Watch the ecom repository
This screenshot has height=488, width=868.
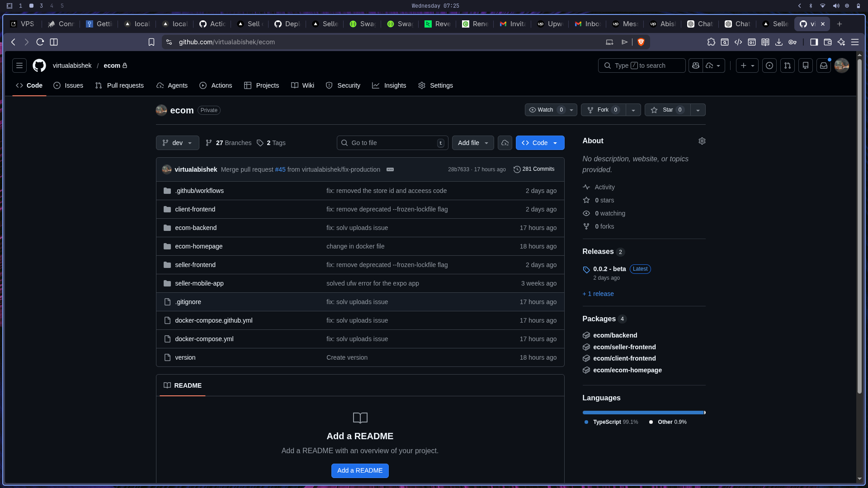(x=545, y=110)
